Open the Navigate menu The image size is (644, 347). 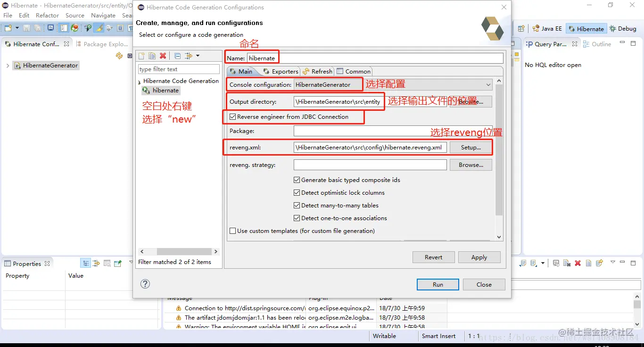click(103, 15)
